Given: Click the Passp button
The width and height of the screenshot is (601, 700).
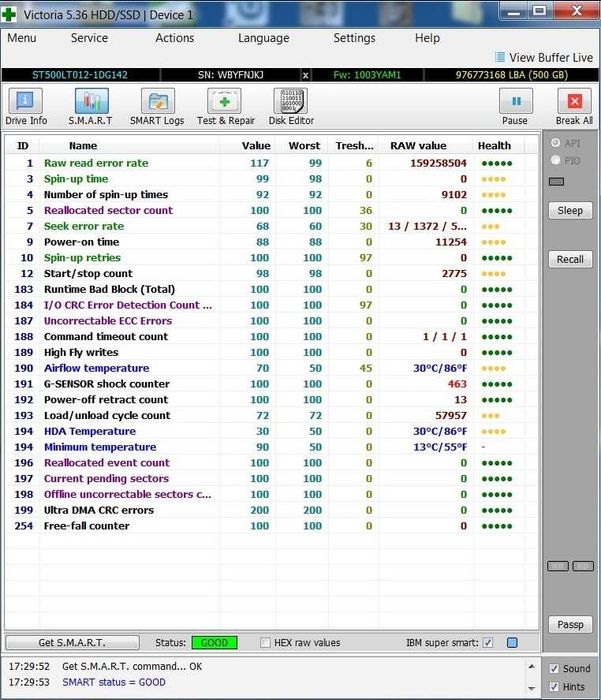Looking at the screenshot, I should click(x=570, y=625).
